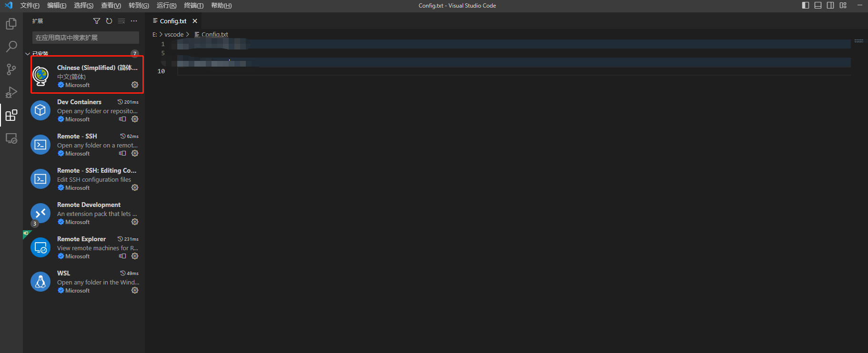Image resolution: width=868 pixels, height=353 pixels.
Task: Click the Extensions icon in activity bar
Action: (x=11, y=115)
